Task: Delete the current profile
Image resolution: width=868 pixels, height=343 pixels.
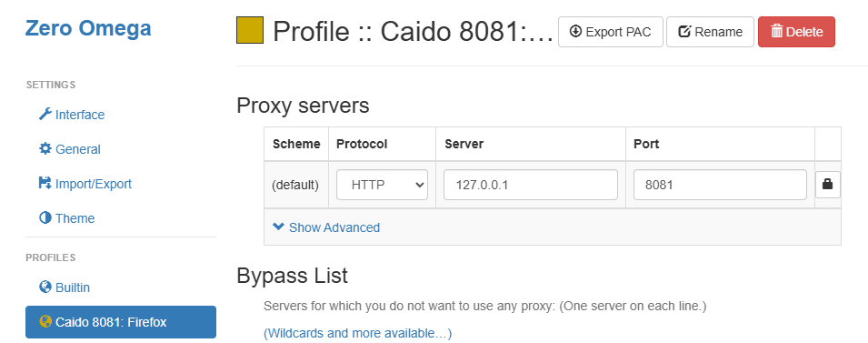Action: (x=796, y=32)
